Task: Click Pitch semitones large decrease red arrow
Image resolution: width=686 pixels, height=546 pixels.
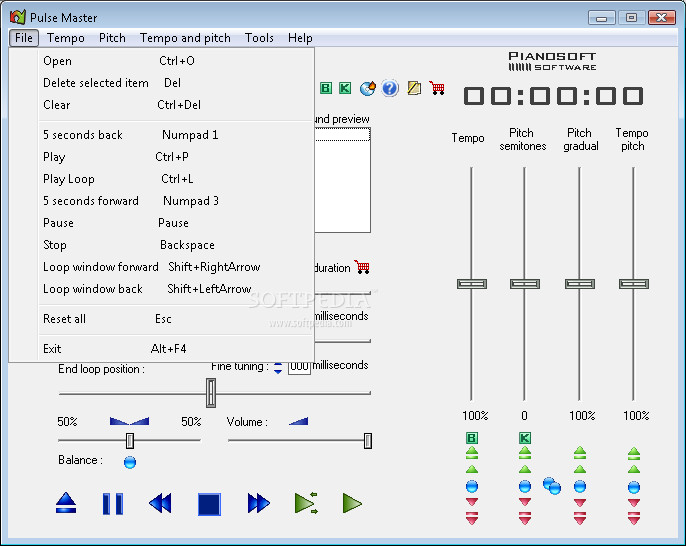Action: point(525,518)
